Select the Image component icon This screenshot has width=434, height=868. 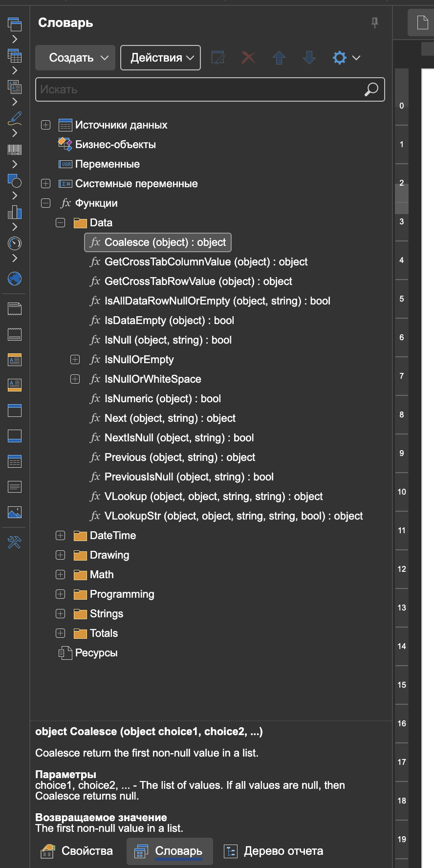click(15, 512)
